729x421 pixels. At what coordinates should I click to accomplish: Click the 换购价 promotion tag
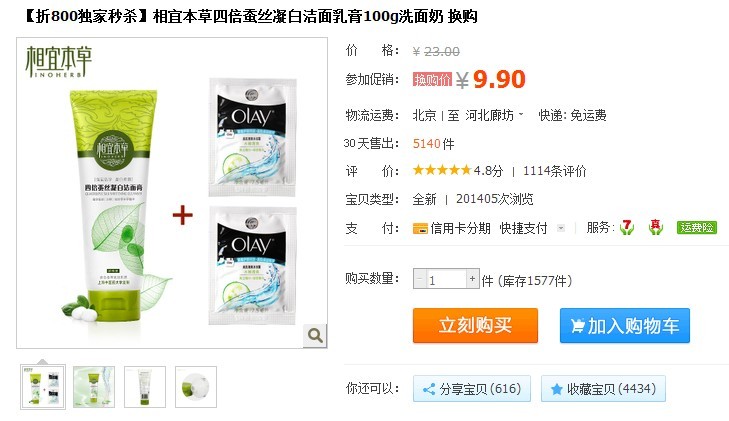point(432,79)
